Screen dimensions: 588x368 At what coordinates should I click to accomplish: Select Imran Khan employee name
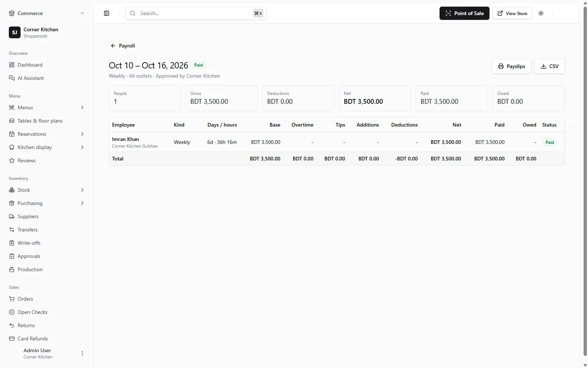point(125,139)
